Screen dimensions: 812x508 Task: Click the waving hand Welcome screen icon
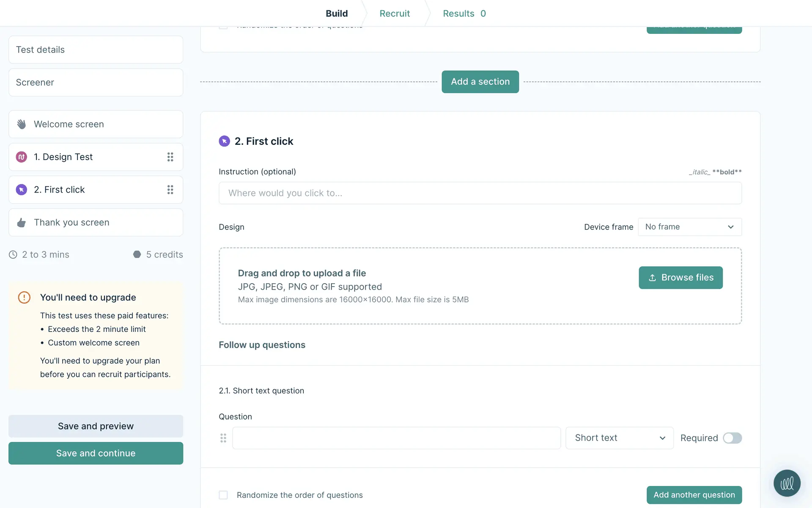click(x=22, y=124)
